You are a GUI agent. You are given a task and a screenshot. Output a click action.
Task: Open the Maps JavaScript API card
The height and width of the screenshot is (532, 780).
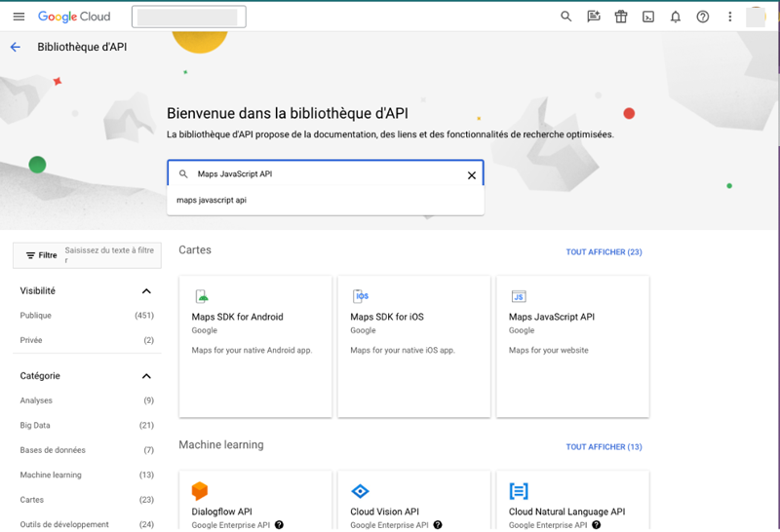point(572,347)
